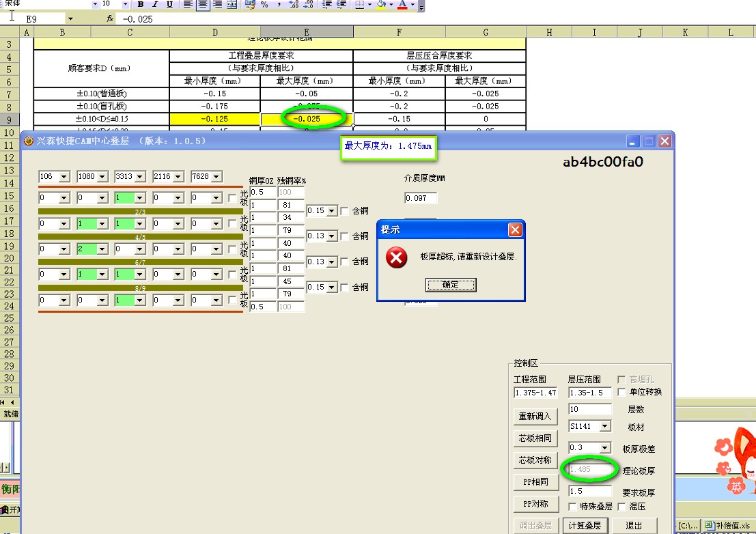Open the Name Box E9 dropdown
Viewport: 756px width, 534px height.
(x=70, y=19)
